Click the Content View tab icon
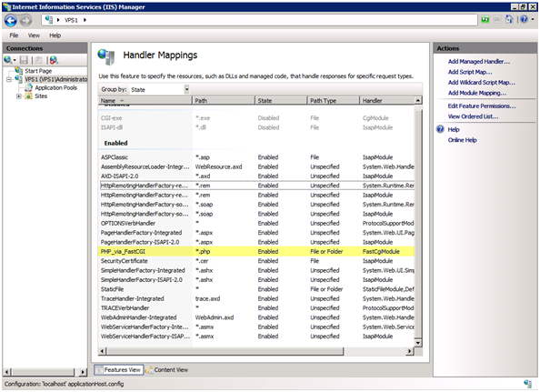Viewport: 540px width, 392px height. (x=149, y=370)
